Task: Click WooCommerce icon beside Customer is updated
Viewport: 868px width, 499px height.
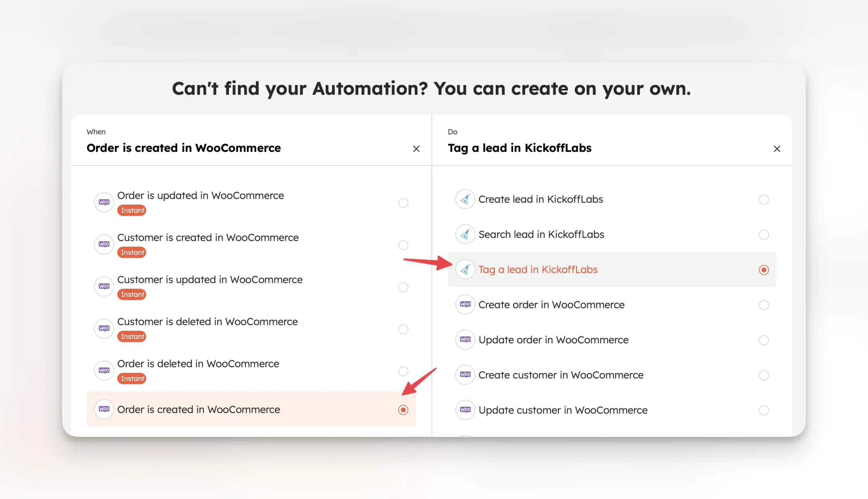Action: point(104,287)
